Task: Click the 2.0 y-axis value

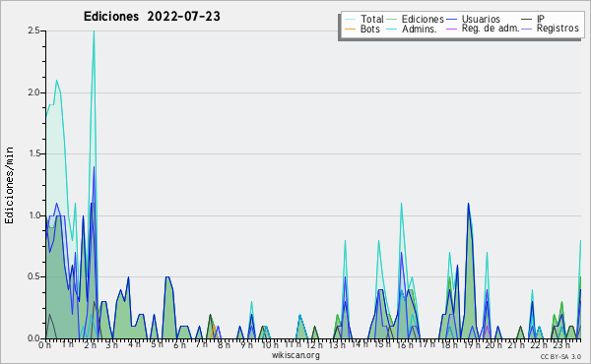Action: (x=33, y=92)
